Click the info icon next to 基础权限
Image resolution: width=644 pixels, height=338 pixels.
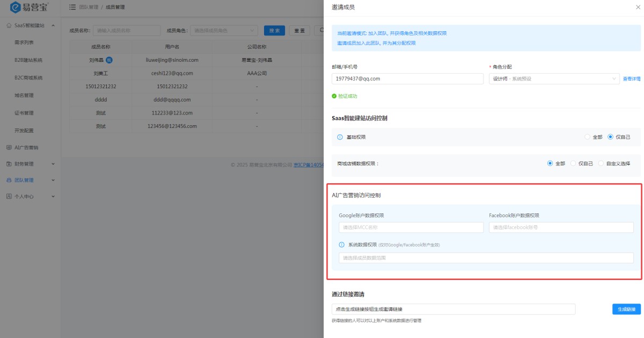(x=340, y=137)
